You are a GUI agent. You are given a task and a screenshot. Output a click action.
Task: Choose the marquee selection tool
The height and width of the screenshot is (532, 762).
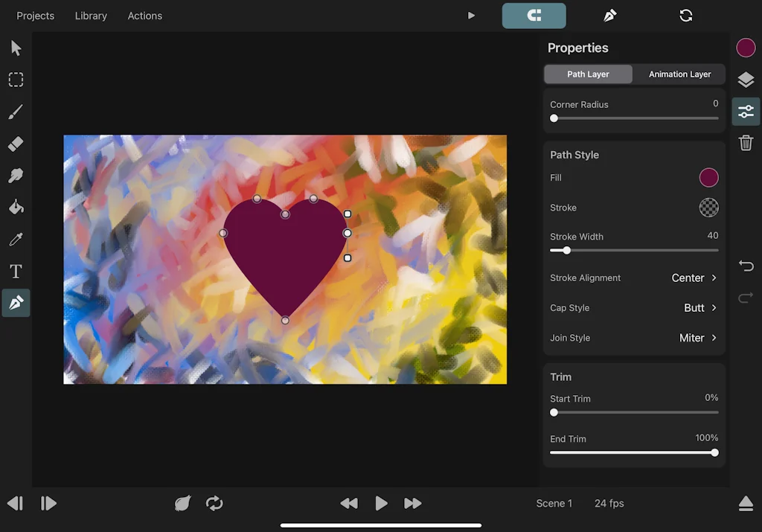tap(16, 80)
